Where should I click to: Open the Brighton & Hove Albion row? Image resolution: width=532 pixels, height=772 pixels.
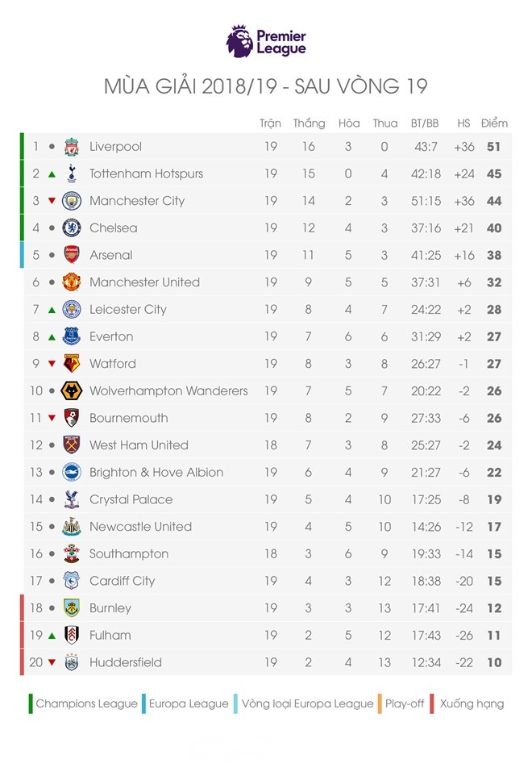[x=156, y=473]
